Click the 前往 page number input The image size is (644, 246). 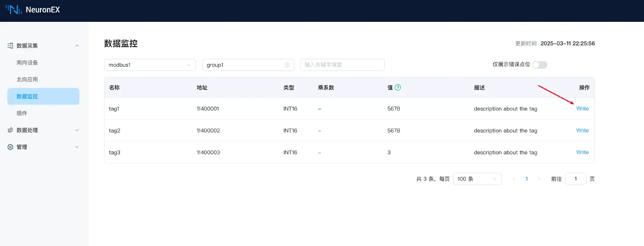click(x=575, y=179)
